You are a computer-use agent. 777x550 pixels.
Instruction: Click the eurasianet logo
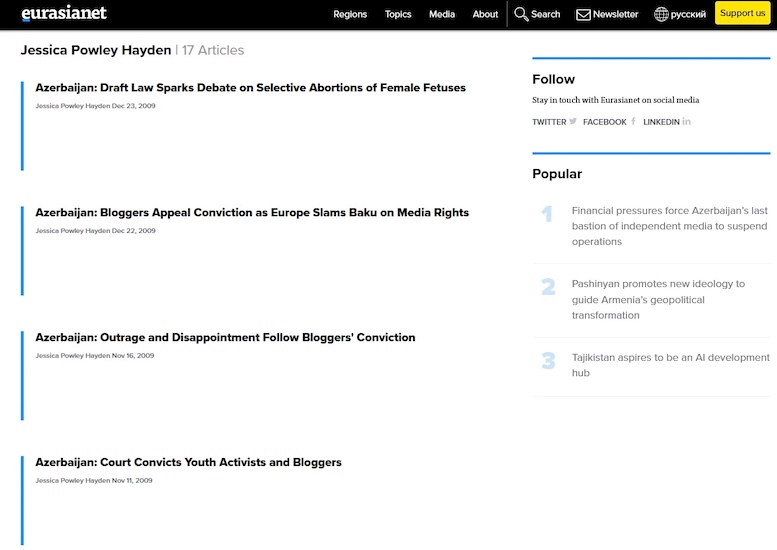pyautogui.click(x=64, y=13)
